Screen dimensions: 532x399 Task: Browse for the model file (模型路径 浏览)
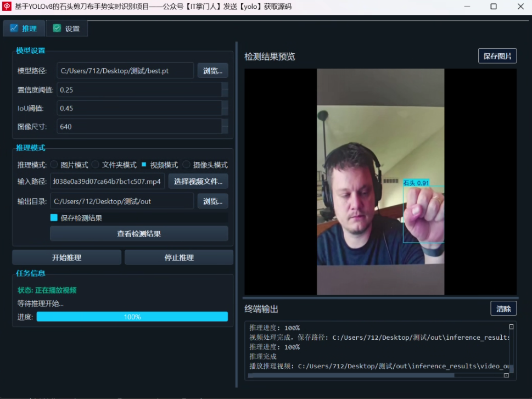(212, 71)
